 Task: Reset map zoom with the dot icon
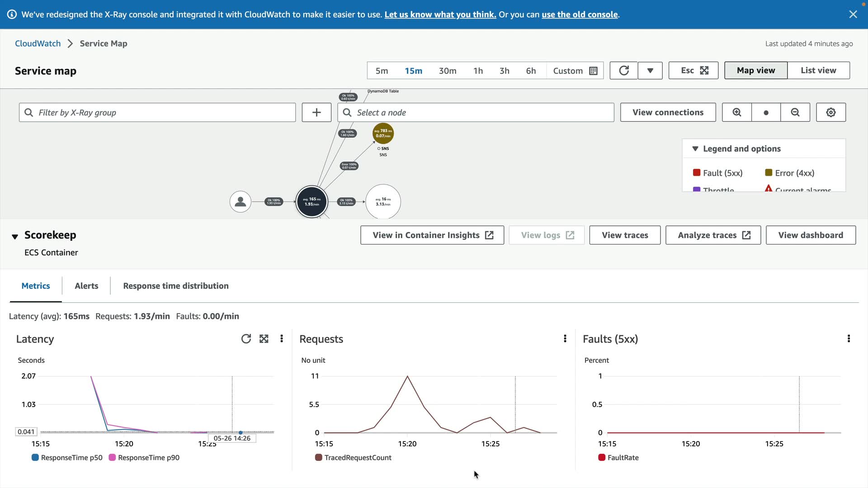pyautogui.click(x=766, y=113)
